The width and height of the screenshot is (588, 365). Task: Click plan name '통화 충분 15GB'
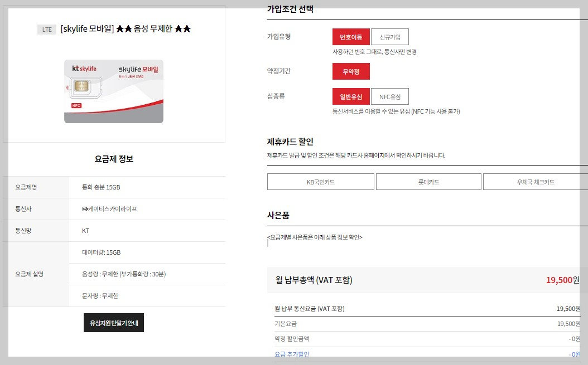tap(101, 187)
